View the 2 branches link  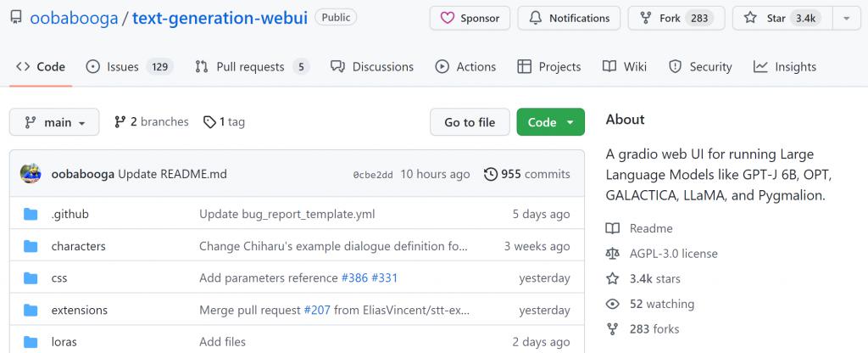pos(151,122)
